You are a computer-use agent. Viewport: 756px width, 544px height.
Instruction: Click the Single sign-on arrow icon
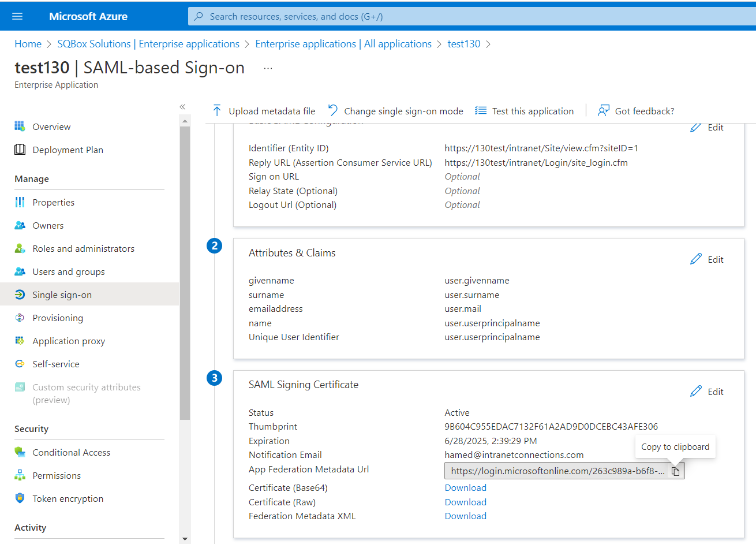pyautogui.click(x=20, y=295)
